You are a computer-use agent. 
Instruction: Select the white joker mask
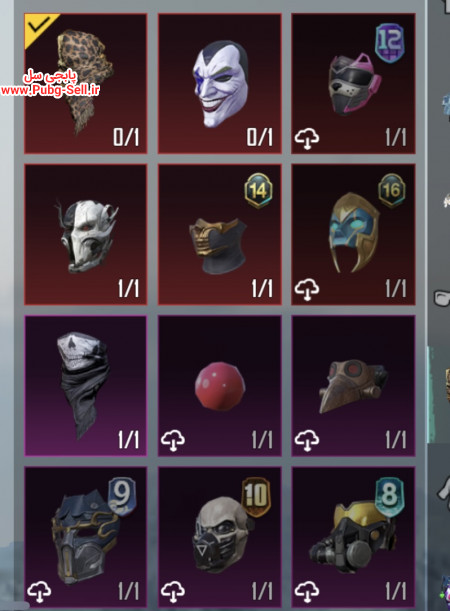(219, 83)
